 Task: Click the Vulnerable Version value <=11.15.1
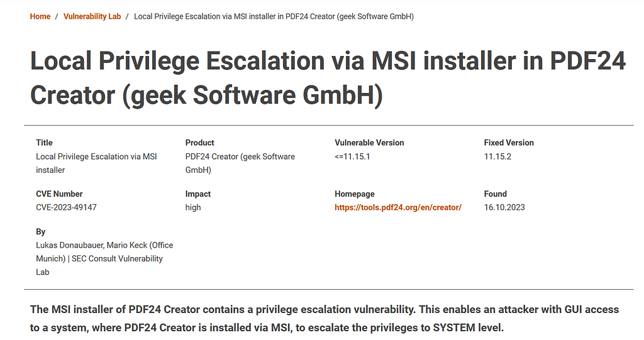pos(352,156)
